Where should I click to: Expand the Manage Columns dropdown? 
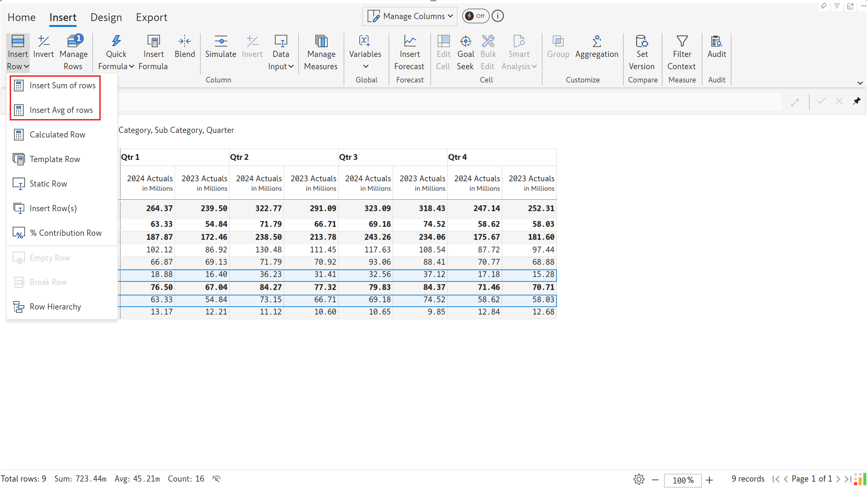pyautogui.click(x=410, y=16)
